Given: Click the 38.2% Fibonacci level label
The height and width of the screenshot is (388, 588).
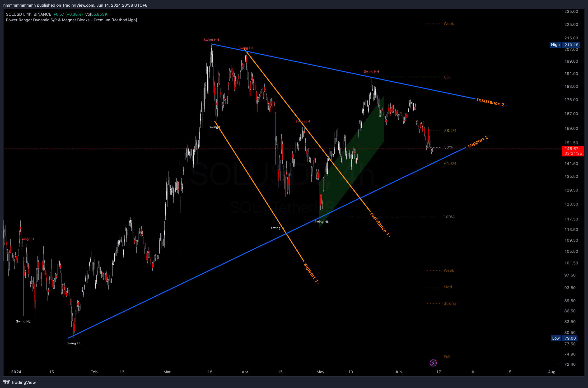Looking at the screenshot, I should pos(450,131).
